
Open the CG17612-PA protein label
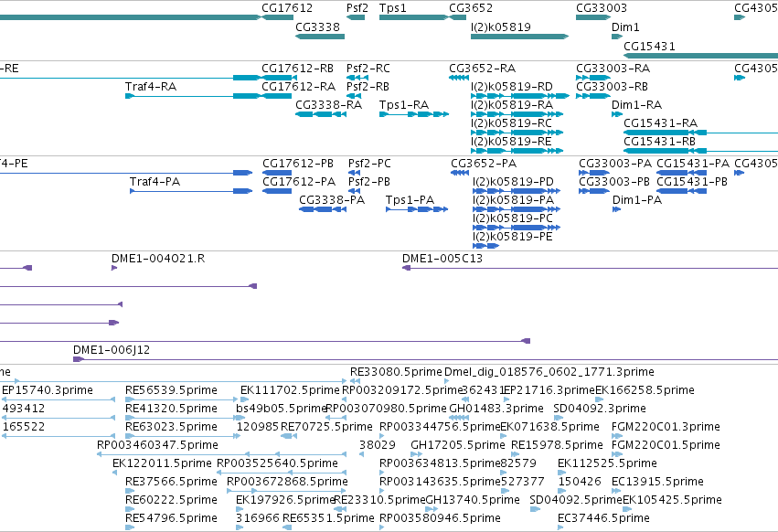click(x=299, y=182)
